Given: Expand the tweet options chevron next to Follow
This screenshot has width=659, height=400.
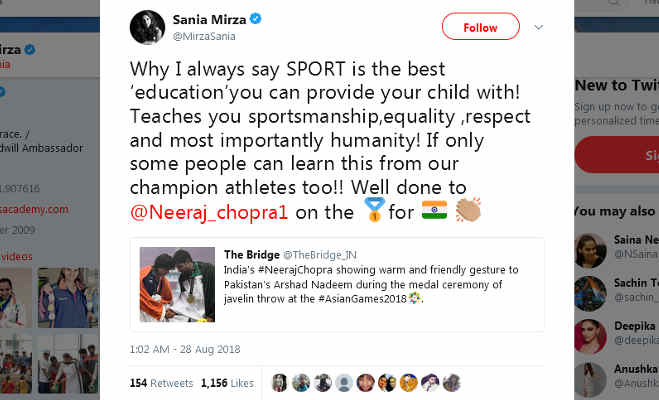Looking at the screenshot, I should pyautogui.click(x=539, y=27).
